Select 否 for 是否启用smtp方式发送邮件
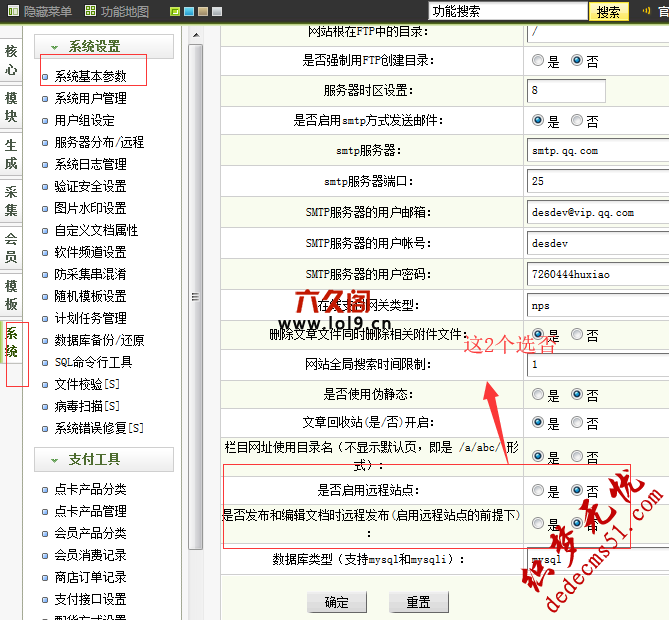This screenshot has height=620, width=669. 577,121
